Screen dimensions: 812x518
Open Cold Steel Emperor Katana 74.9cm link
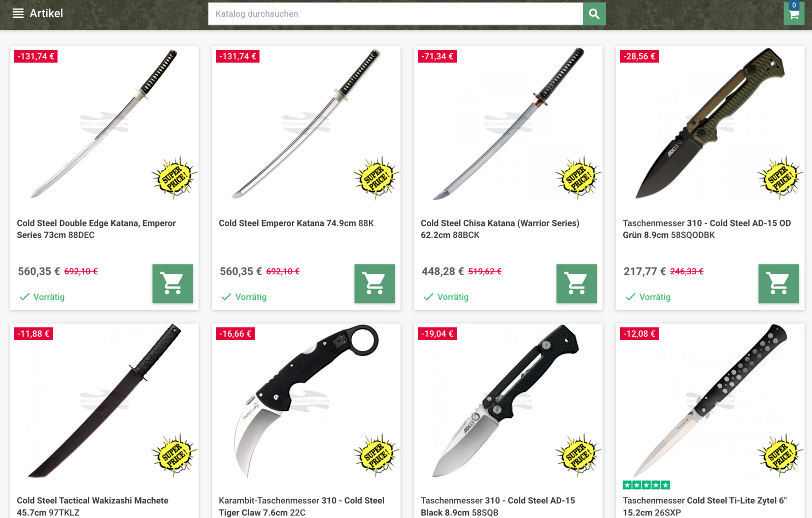coord(296,223)
